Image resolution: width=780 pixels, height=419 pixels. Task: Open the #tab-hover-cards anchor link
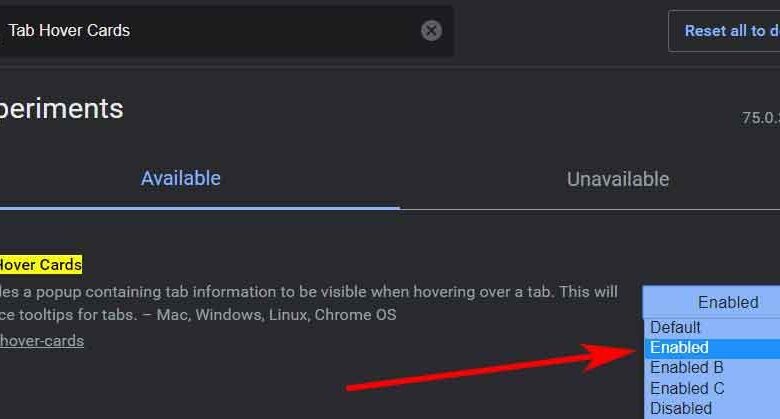[x=41, y=341]
